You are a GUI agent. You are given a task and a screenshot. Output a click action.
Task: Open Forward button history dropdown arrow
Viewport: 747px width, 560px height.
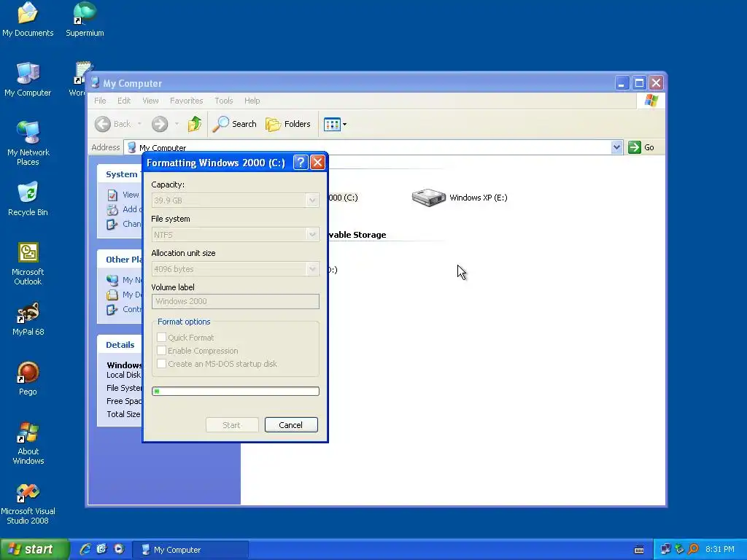pyautogui.click(x=177, y=124)
